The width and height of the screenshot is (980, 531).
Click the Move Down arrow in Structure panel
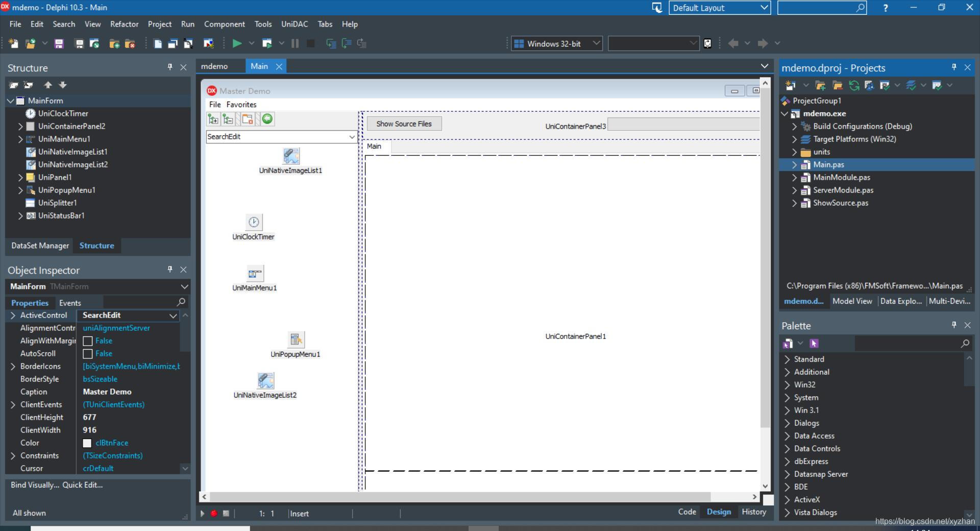[63, 85]
